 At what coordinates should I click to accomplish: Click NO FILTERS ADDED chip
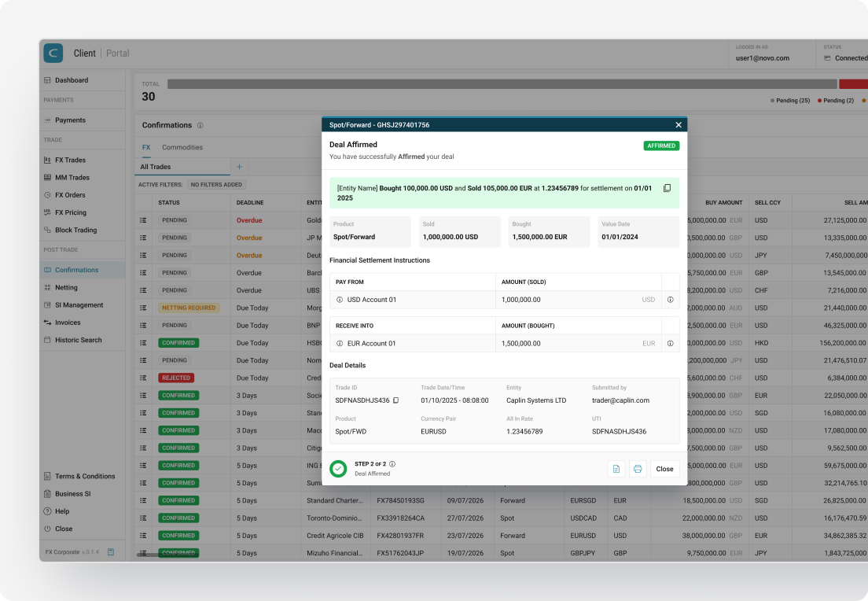tap(216, 185)
